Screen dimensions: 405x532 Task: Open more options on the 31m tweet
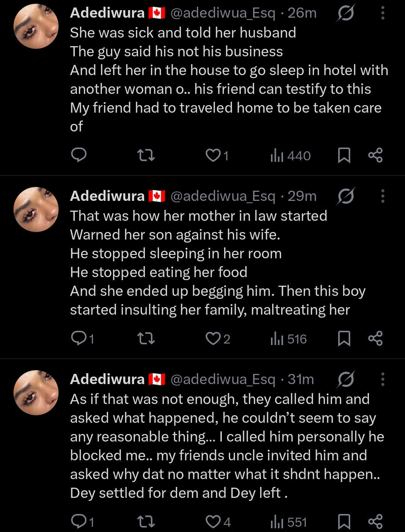382,379
